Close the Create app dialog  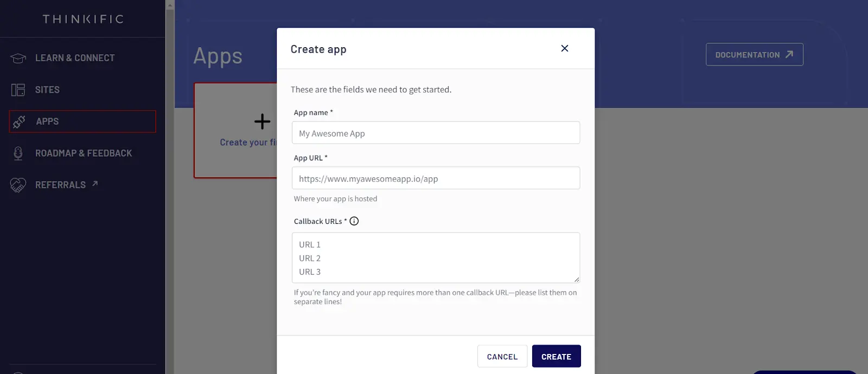564,48
